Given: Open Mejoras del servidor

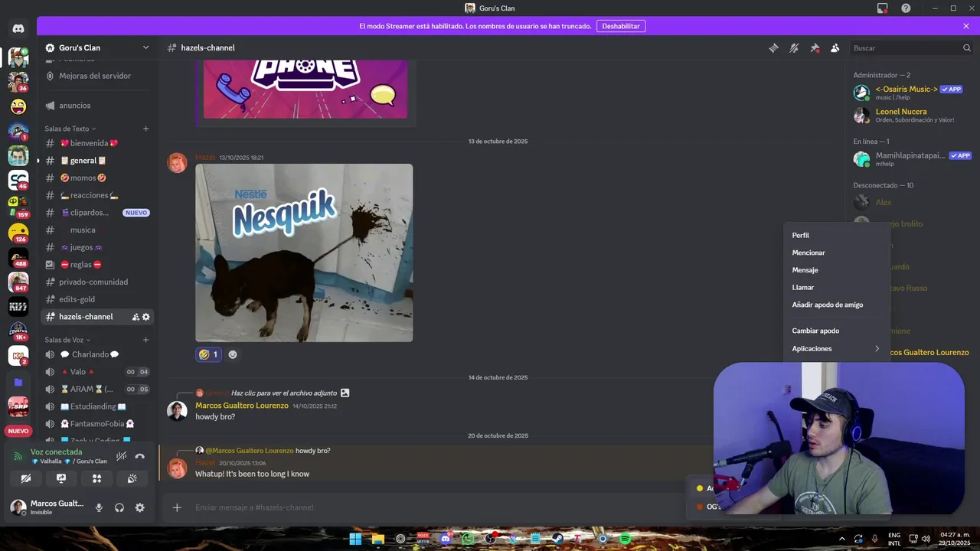Looking at the screenshot, I should [96, 76].
